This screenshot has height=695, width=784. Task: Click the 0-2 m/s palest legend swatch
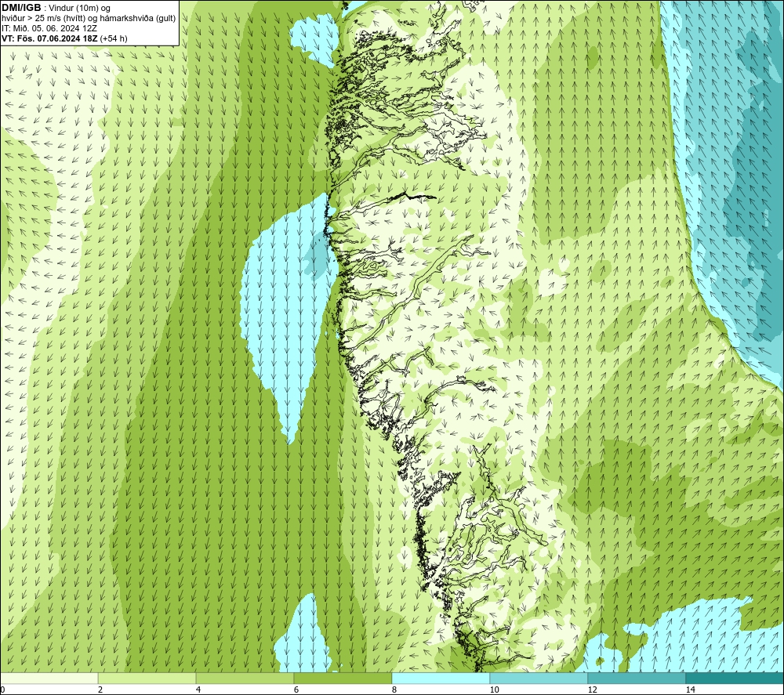(49, 678)
